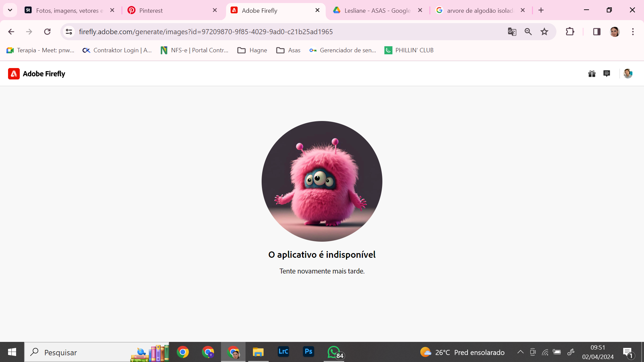Open the site settings tune icon in address bar
This screenshot has width=644, height=362.
[69, 32]
